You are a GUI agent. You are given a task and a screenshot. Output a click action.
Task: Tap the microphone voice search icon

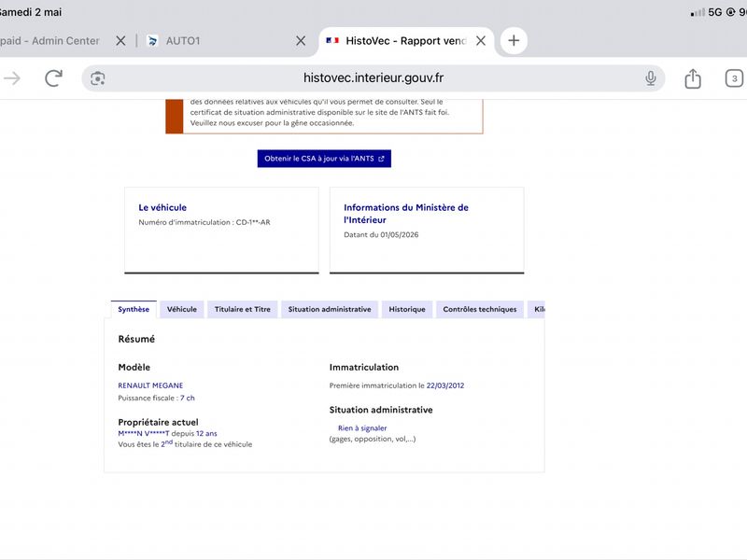pyautogui.click(x=650, y=78)
